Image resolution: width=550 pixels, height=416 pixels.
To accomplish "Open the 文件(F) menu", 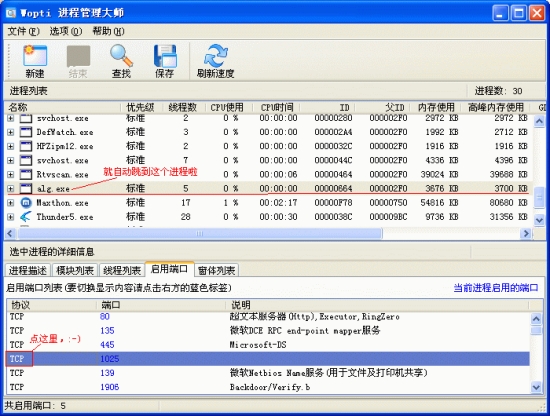I will 24,31.
